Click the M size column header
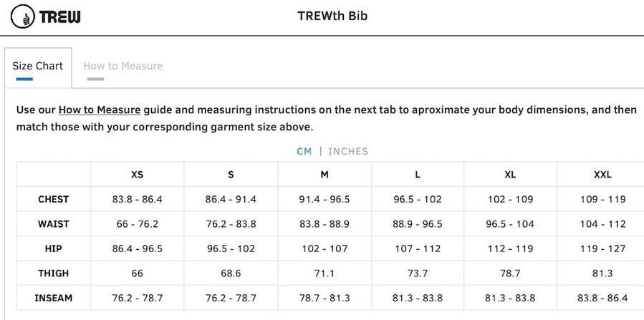Screen dimensions: 644x320 [x=325, y=175]
